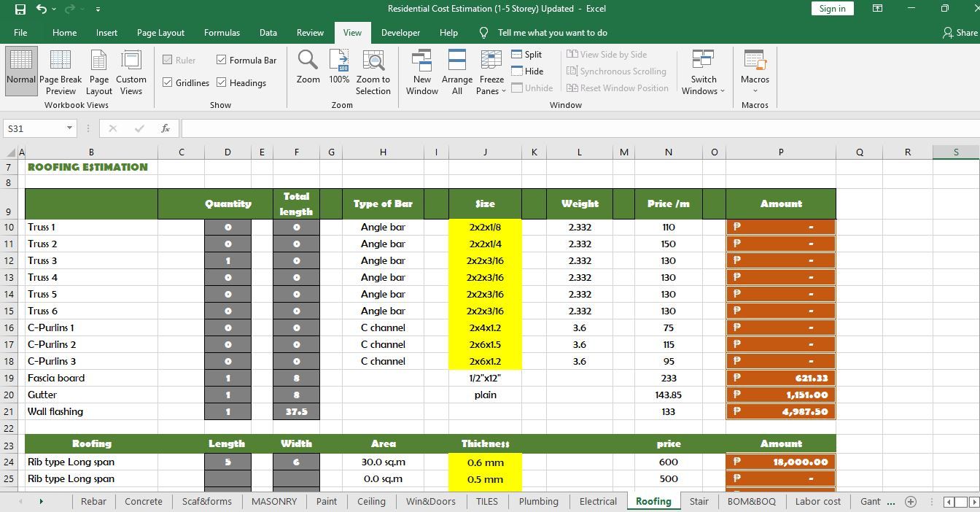Switch to the Insert ribbon tab
The height and width of the screenshot is (512, 980).
(x=106, y=33)
